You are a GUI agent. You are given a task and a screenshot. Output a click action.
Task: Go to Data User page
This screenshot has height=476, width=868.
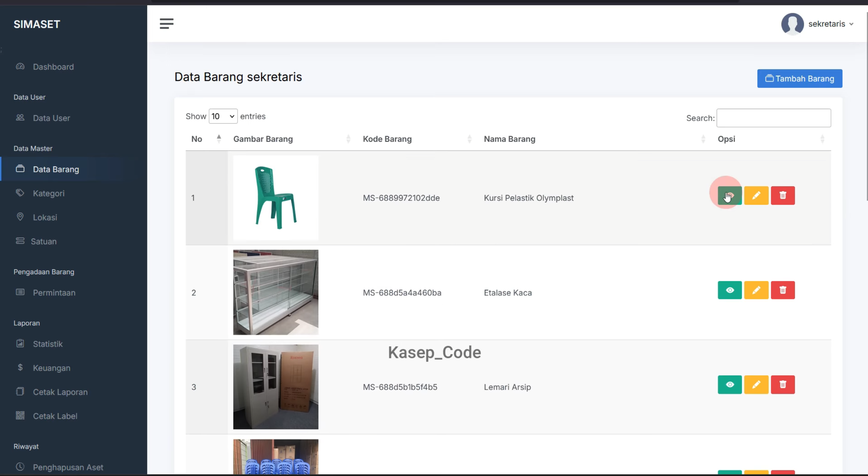(51, 118)
